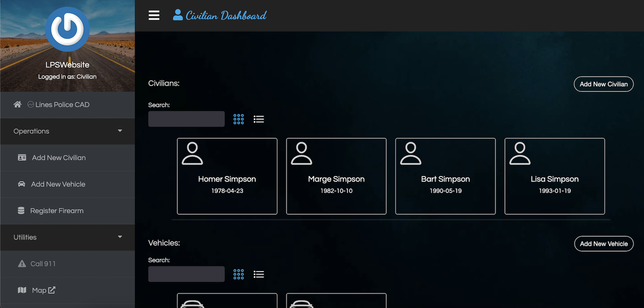644x308 pixels.
Task: Switch Civilians to list view
Action: tap(259, 119)
